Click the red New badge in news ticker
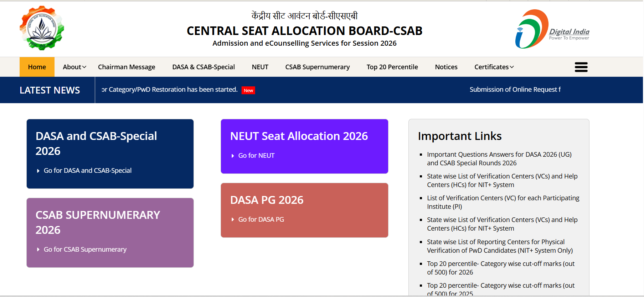The width and height of the screenshot is (644, 297). pos(248,90)
